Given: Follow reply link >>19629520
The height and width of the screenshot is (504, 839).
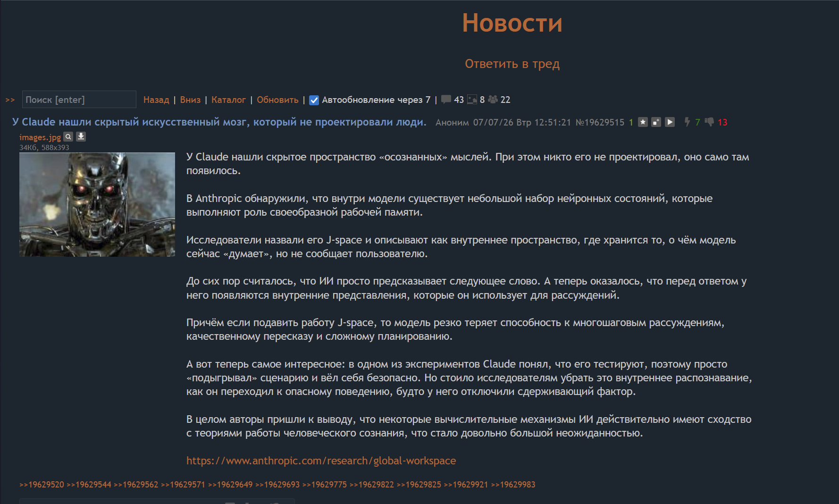Looking at the screenshot, I should click(42, 485).
